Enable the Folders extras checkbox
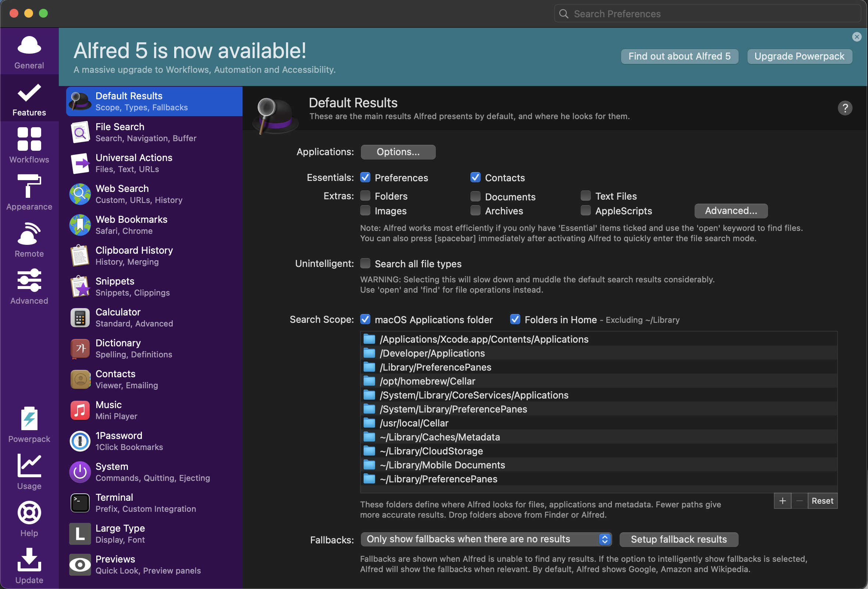Image resolution: width=868 pixels, height=589 pixels. tap(365, 196)
